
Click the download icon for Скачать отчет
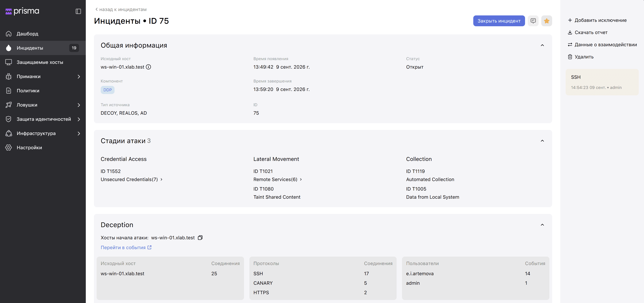[x=570, y=32]
